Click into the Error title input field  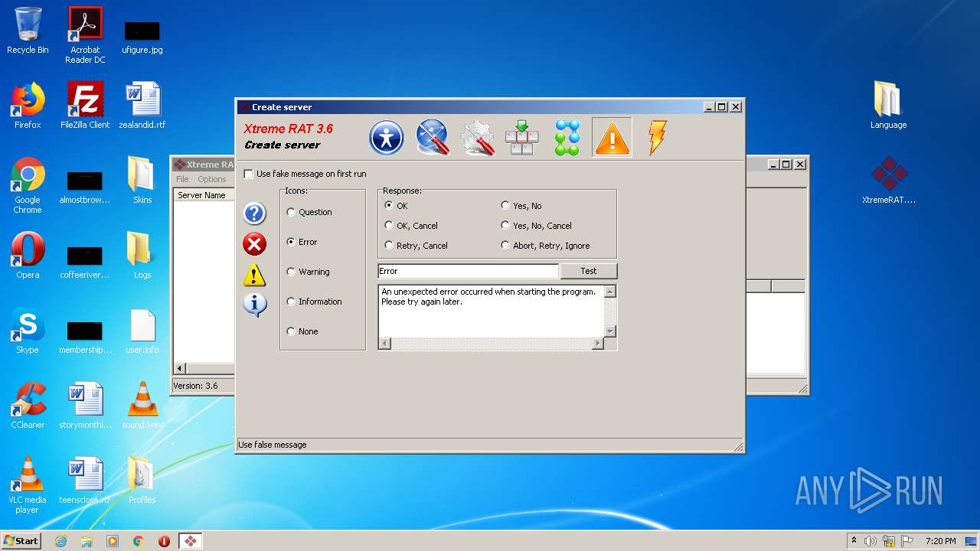[x=468, y=271]
